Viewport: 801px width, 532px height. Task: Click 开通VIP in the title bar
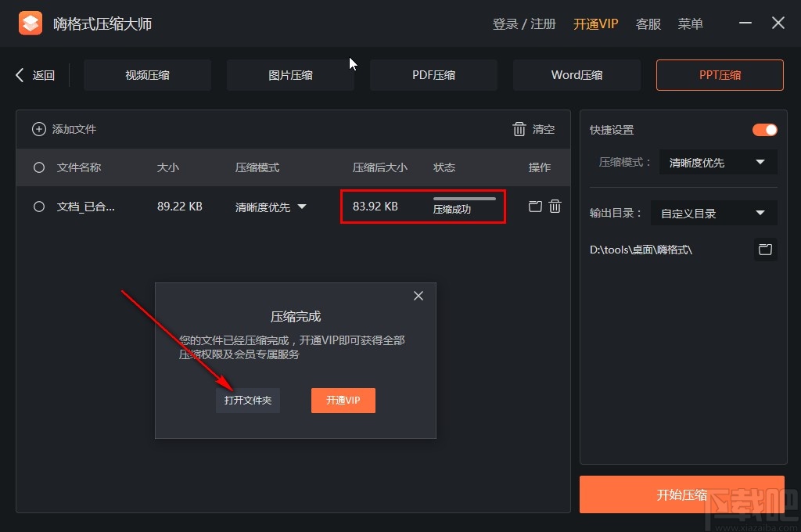pyautogui.click(x=595, y=24)
